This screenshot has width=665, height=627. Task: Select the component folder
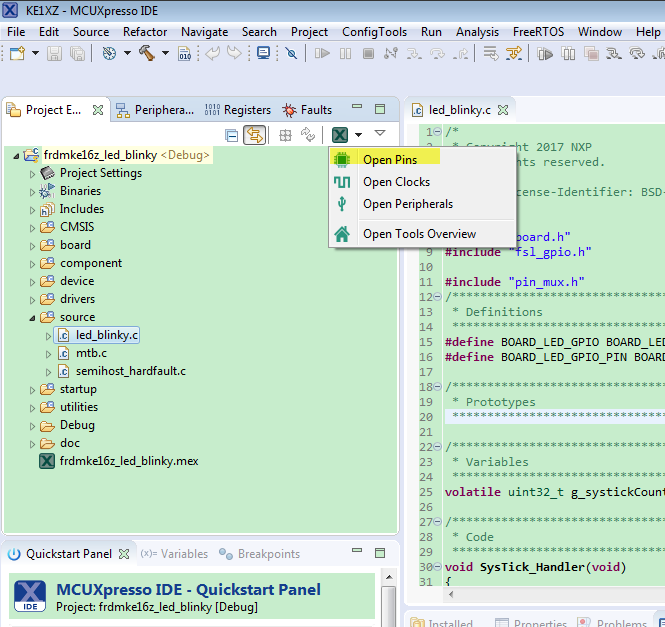point(91,263)
